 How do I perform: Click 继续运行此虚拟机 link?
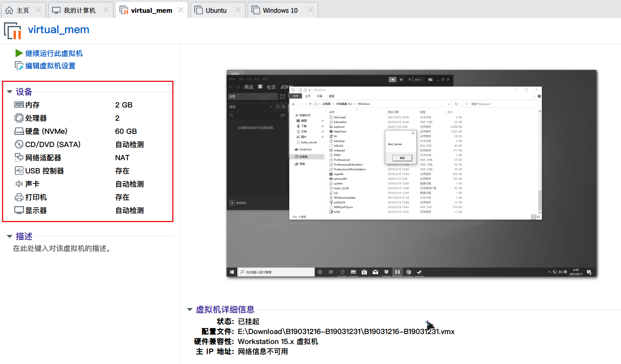point(54,53)
